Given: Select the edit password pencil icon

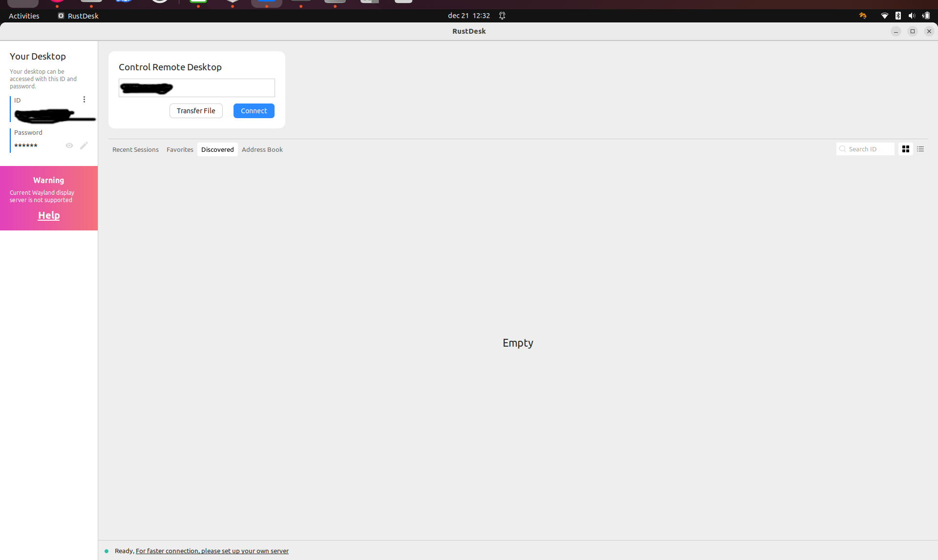Looking at the screenshot, I should click(84, 145).
